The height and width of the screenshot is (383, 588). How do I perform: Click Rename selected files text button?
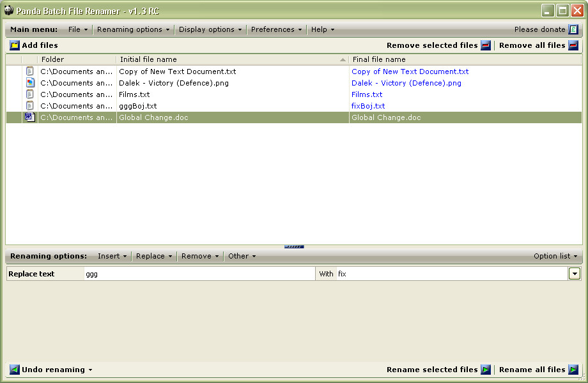[x=432, y=370]
